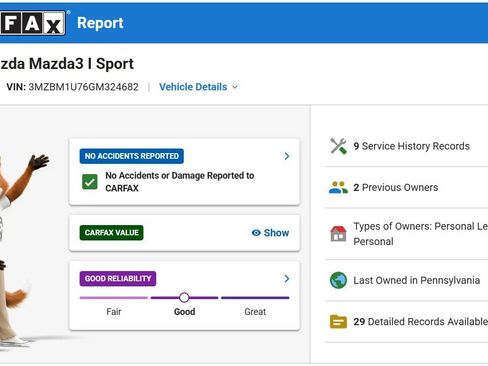488x366 pixels.
Task: Click the globe icon for last owned location
Action: point(338,280)
